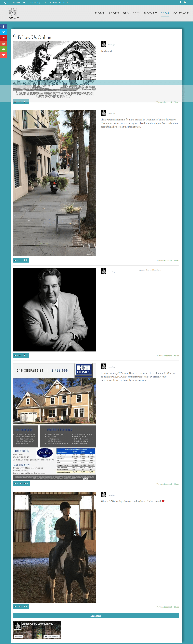
Task: Pin page with Pinterest sidebar icon
Action: coord(4,38)
